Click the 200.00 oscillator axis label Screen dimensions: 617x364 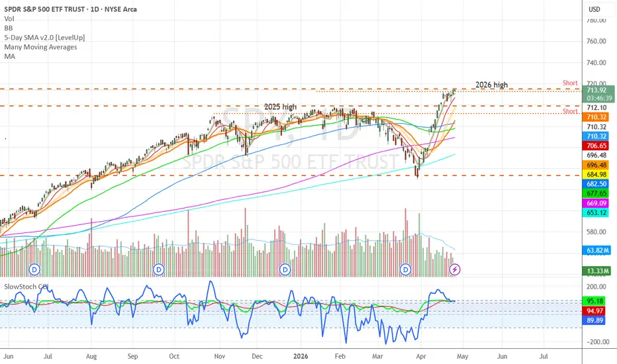[596, 287]
